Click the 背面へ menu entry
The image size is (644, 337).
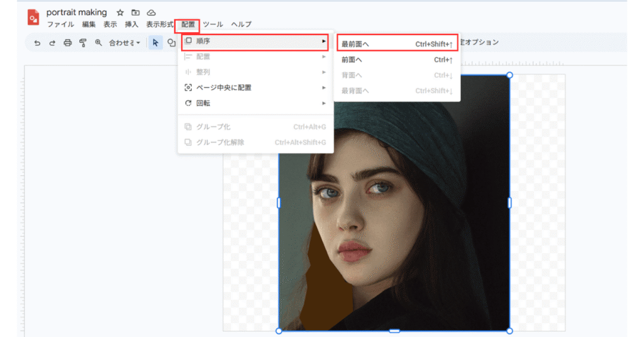397,75
